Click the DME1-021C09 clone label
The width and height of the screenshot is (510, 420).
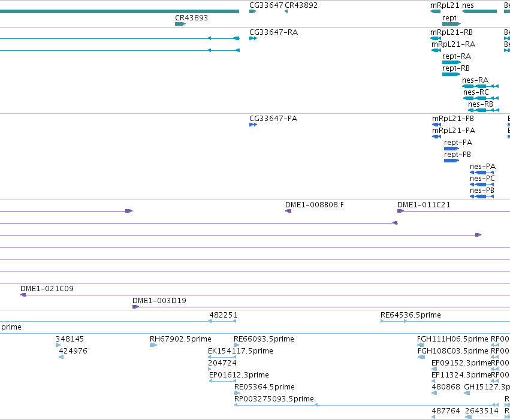point(47,289)
